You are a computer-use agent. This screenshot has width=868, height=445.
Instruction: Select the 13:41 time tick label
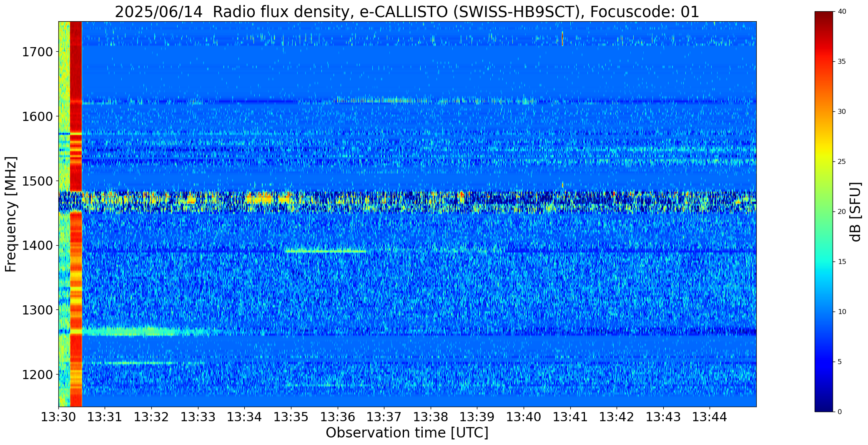(570, 417)
